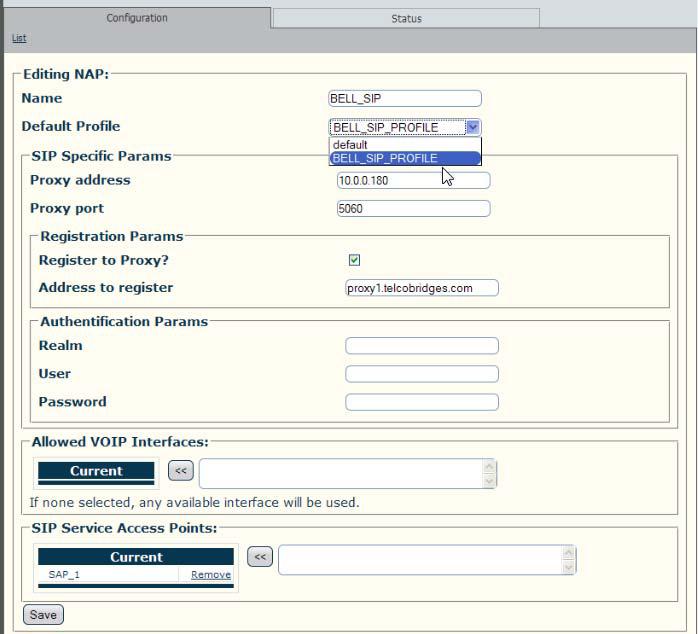Select the "default" profile option
The image size is (698, 634).
click(405, 145)
